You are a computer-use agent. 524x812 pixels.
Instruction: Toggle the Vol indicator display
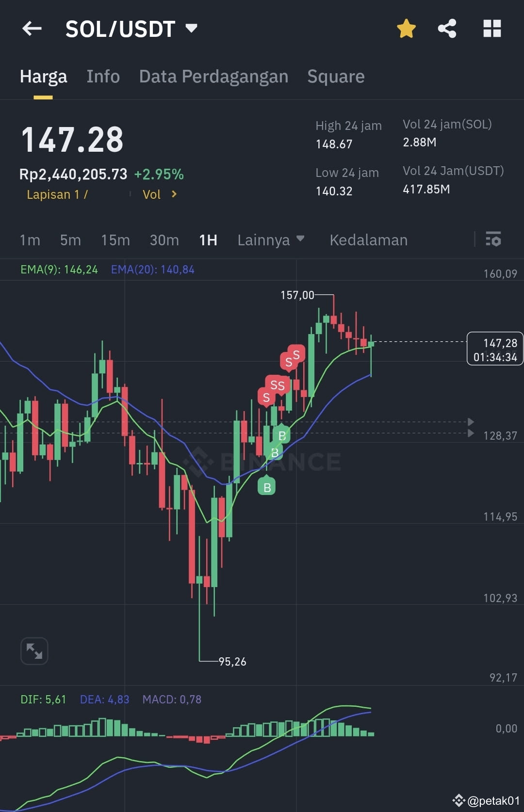pyautogui.click(x=152, y=194)
